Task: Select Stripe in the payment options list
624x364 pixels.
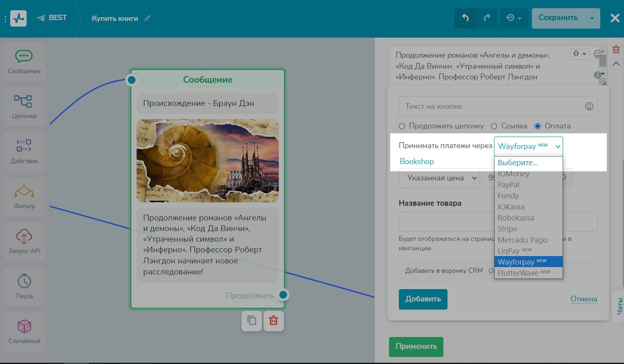Action: (x=508, y=229)
